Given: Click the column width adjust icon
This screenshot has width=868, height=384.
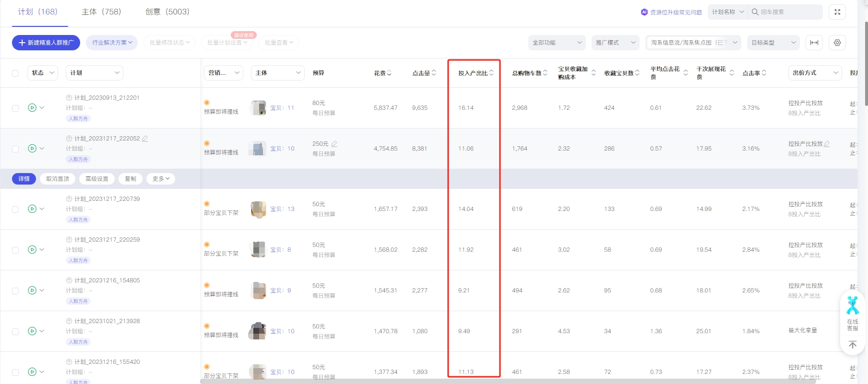Looking at the screenshot, I should point(814,43).
